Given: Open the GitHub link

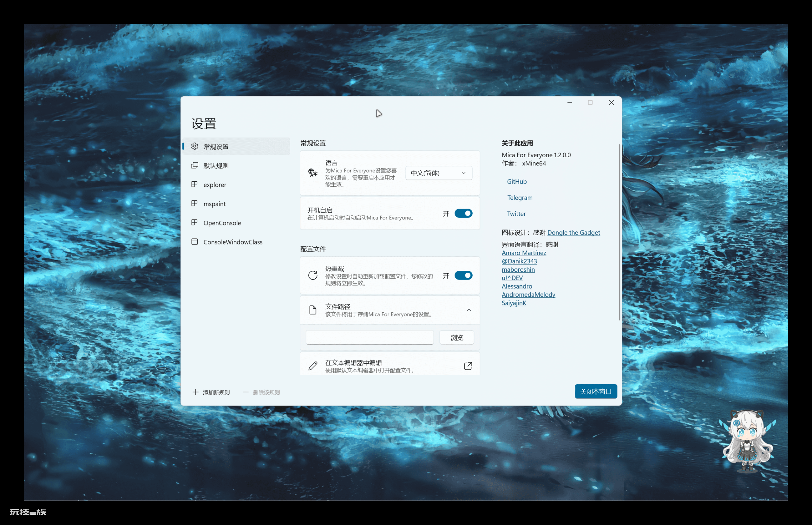Looking at the screenshot, I should [517, 181].
